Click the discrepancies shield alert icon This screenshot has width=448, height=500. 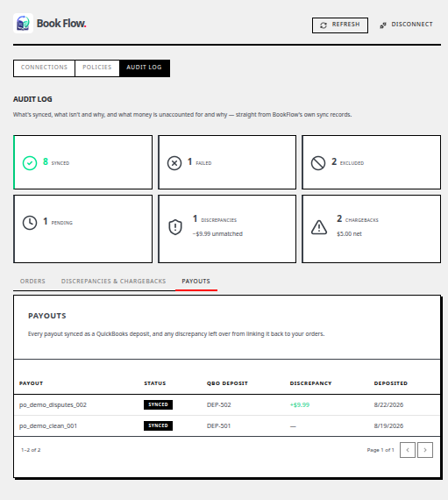175,227
